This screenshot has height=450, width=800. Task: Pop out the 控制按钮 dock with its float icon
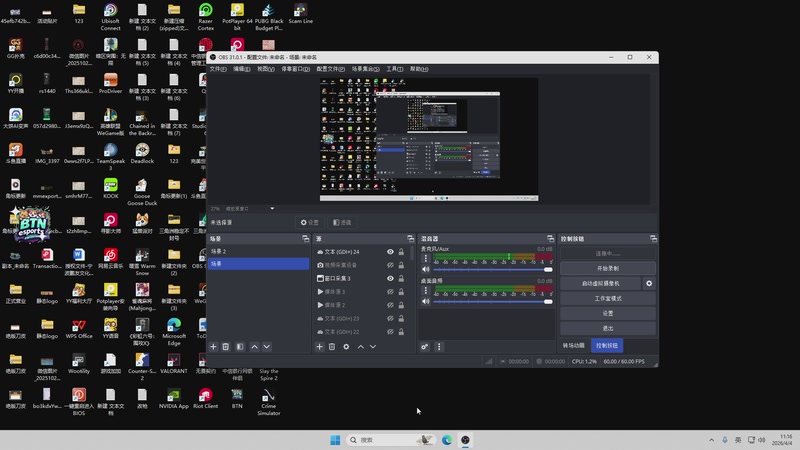pos(653,238)
